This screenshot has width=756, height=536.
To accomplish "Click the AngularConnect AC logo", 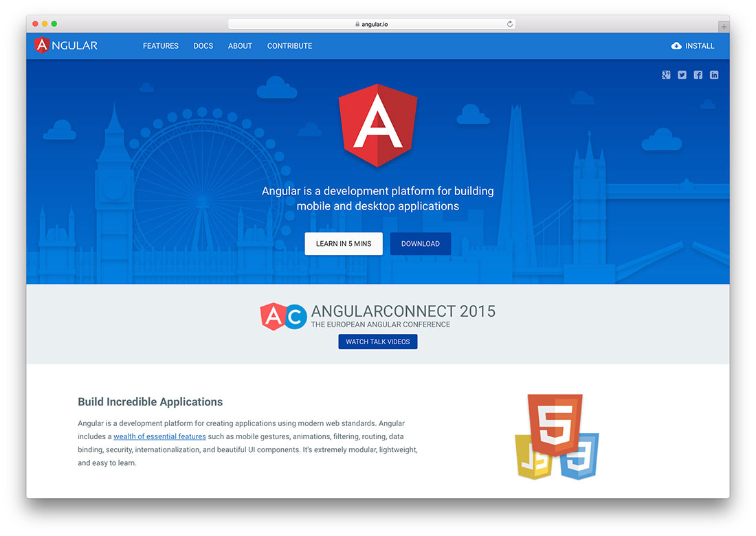I will (x=282, y=317).
